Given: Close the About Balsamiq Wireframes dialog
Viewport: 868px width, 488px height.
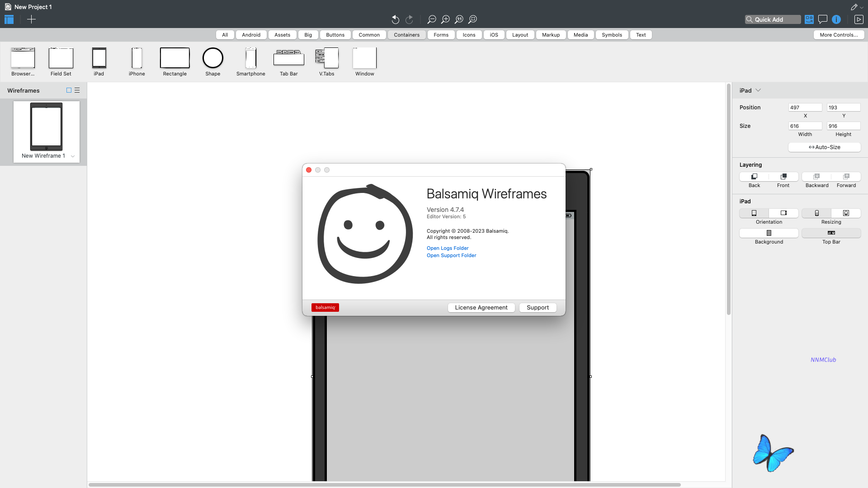Looking at the screenshot, I should [309, 170].
